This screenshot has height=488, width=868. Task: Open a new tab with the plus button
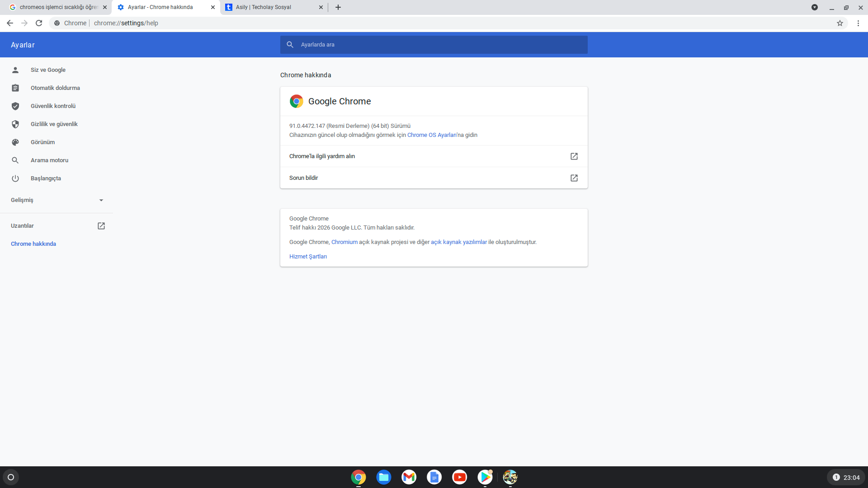pos(338,7)
